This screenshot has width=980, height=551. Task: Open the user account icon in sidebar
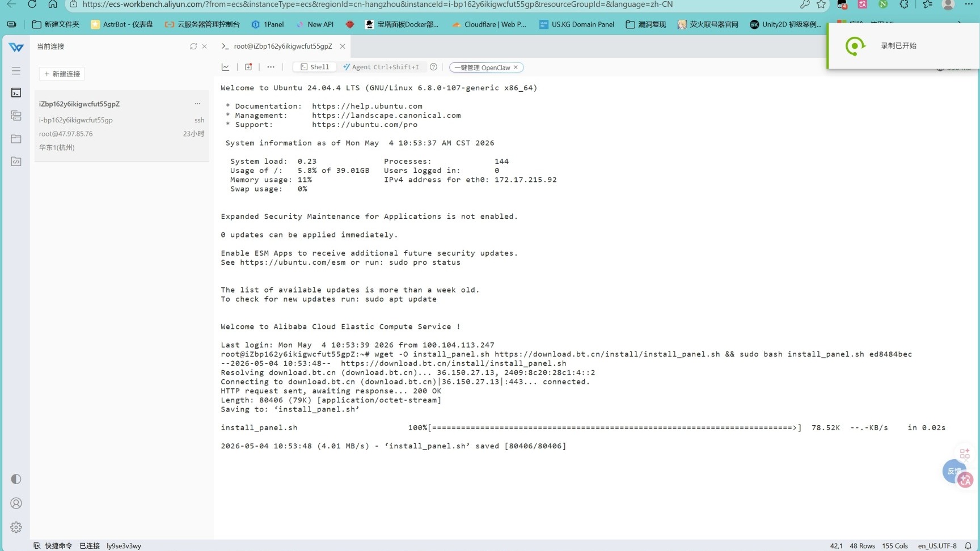pos(16,503)
